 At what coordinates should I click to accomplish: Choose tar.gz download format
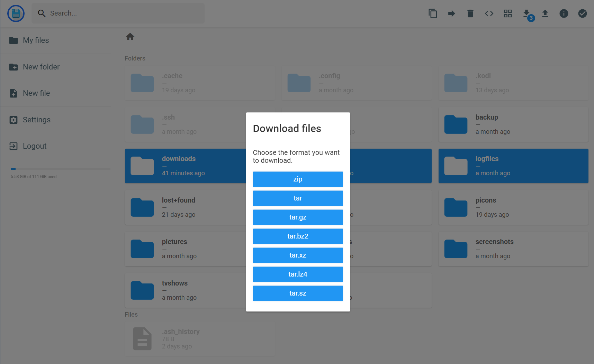[298, 217]
